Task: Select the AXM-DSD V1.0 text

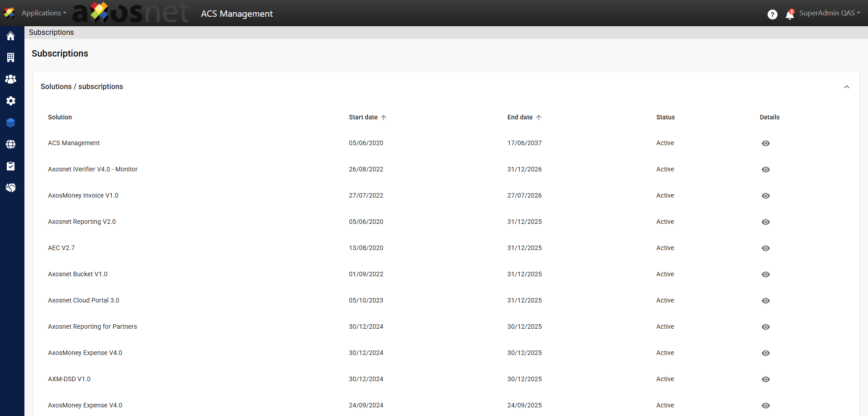Action: [69, 379]
